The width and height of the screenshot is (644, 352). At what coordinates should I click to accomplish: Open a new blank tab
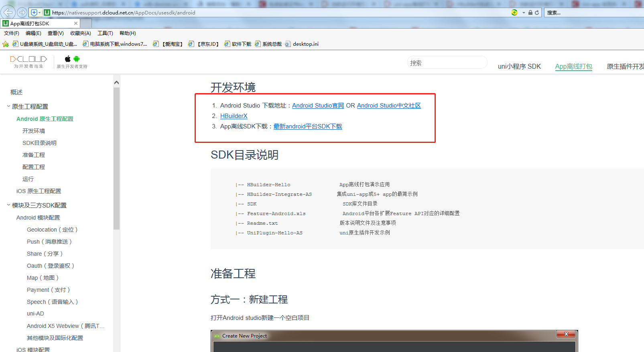click(86, 24)
